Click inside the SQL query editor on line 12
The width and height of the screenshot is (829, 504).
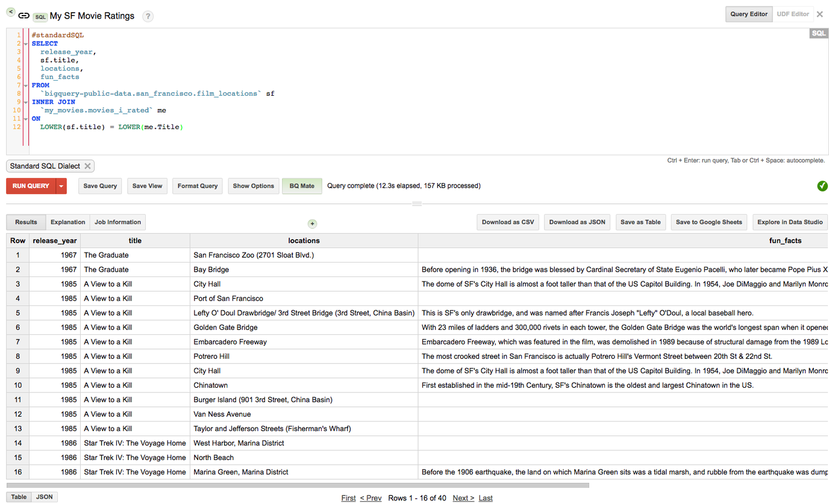[x=111, y=127]
